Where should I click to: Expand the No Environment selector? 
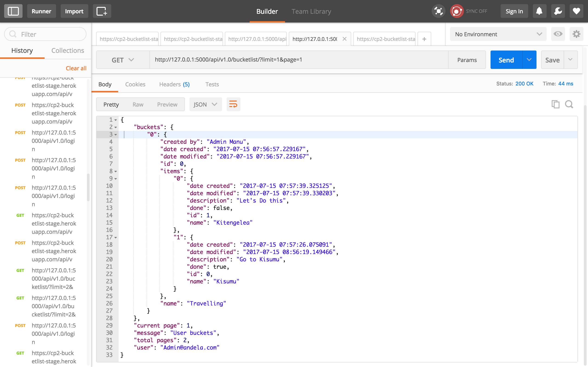498,34
